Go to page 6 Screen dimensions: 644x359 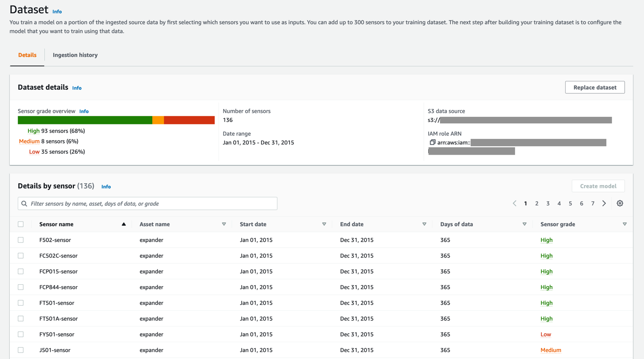point(581,203)
